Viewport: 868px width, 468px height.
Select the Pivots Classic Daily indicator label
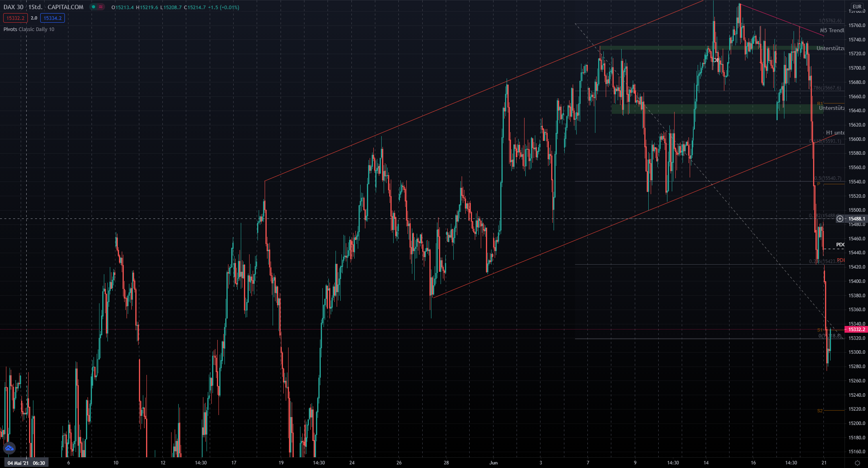pos(29,29)
